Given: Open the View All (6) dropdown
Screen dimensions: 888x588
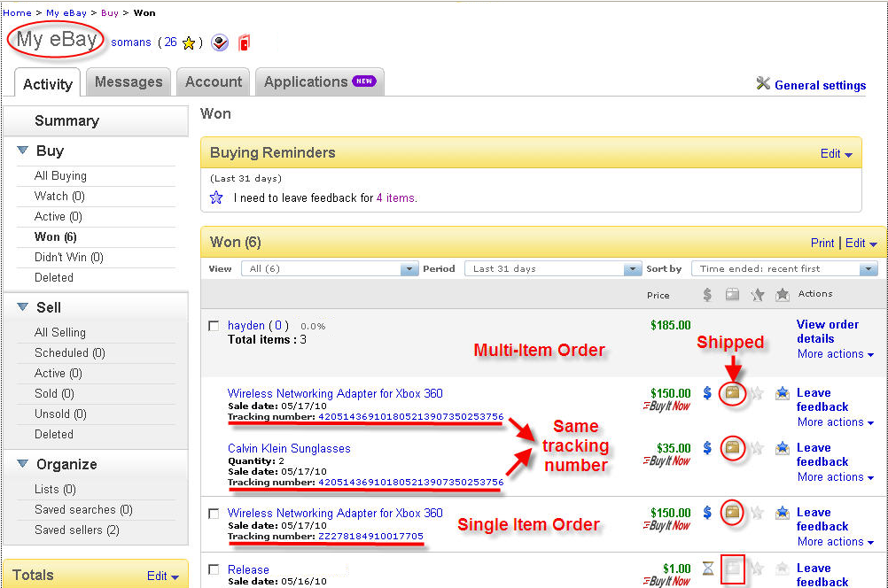Looking at the screenshot, I should tap(330, 269).
